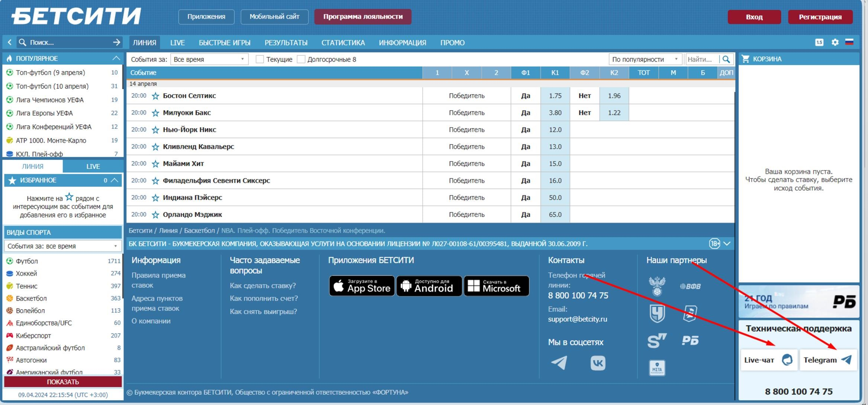Viewport: 868px width, 405px height.
Task: Click Как сделать ставку? FAQ link
Action: coord(263,286)
